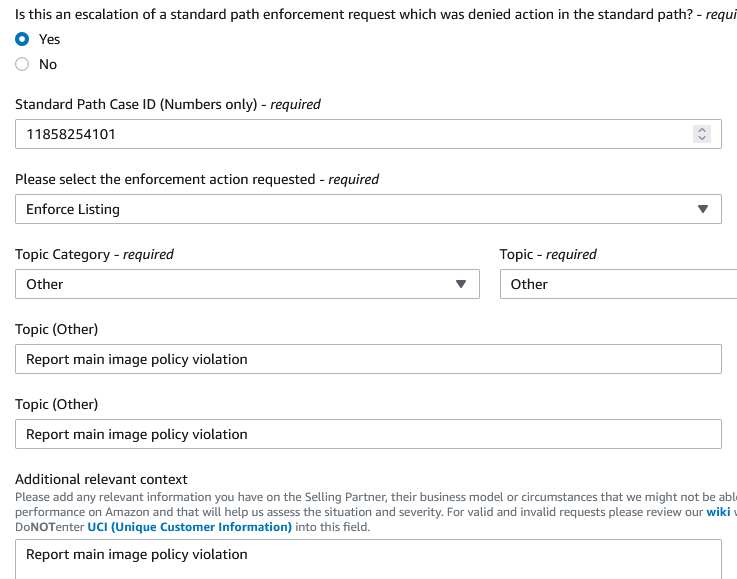737x579 pixels.
Task: Select the No radio button
Action: [x=23, y=64]
